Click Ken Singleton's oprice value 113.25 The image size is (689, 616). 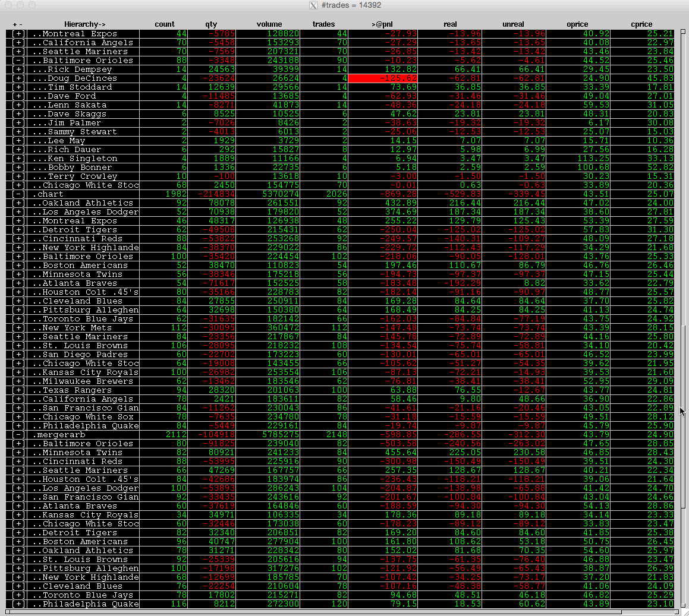click(x=593, y=159)
